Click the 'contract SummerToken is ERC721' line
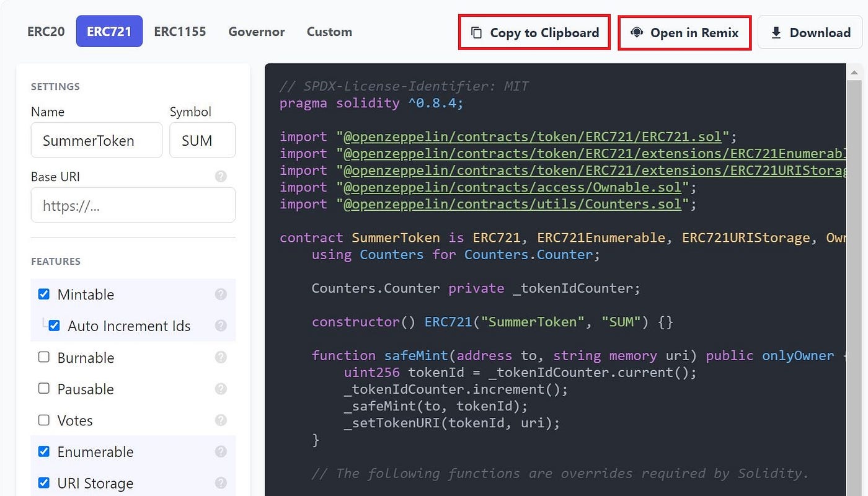This screenshot has width=868, height=496. [x=562, y=237]
